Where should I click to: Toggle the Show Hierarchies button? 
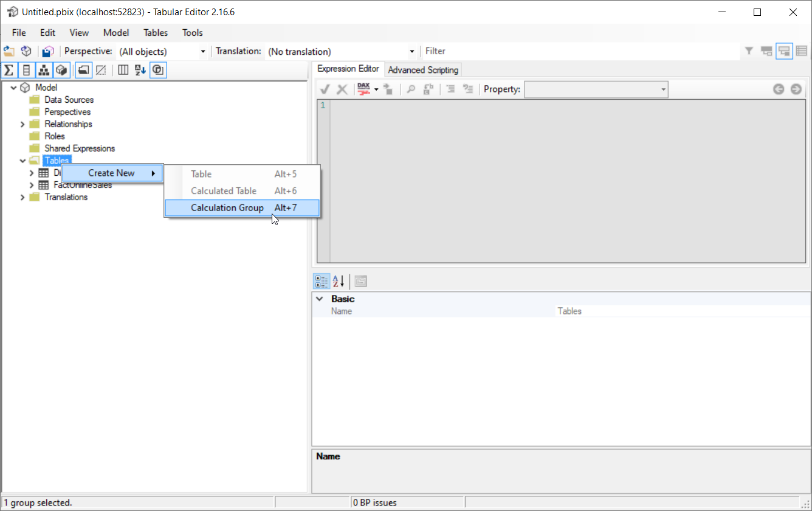[x=44, y=70]
